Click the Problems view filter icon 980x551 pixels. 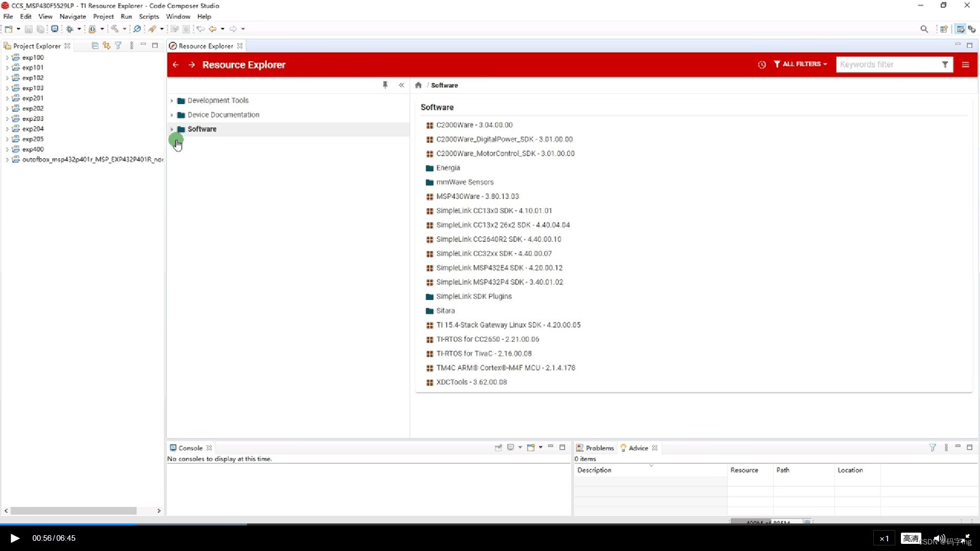[933, 447]
